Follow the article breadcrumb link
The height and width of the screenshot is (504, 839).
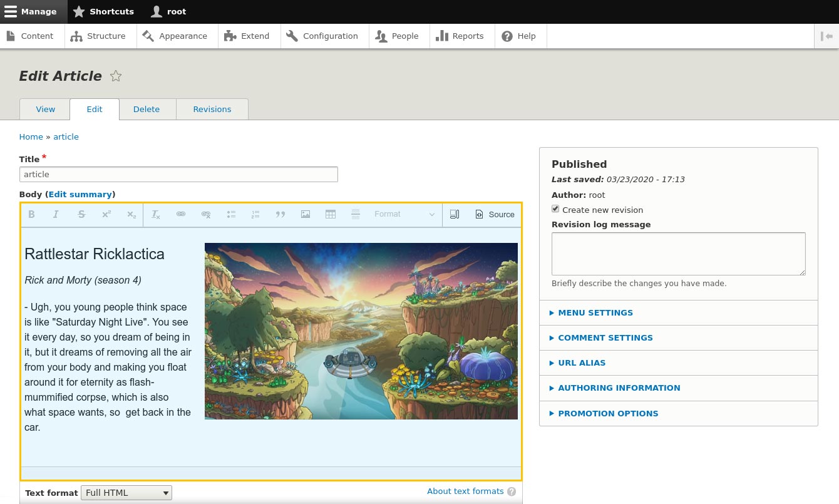point(66,136)
